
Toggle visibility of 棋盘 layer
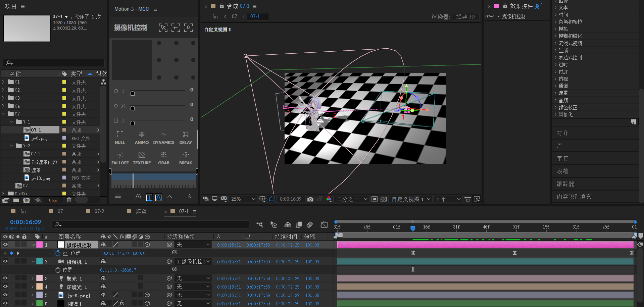tap(5, 303)
